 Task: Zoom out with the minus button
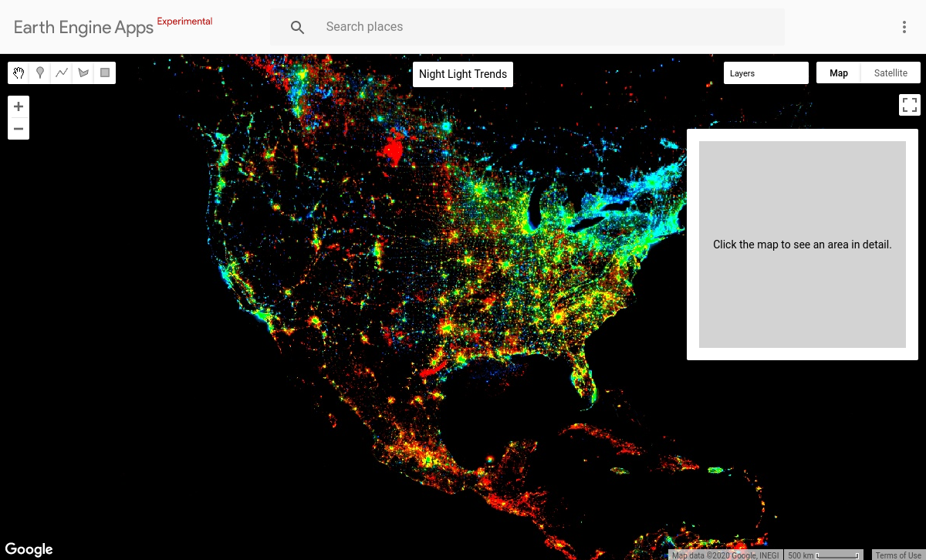[19, 129]
